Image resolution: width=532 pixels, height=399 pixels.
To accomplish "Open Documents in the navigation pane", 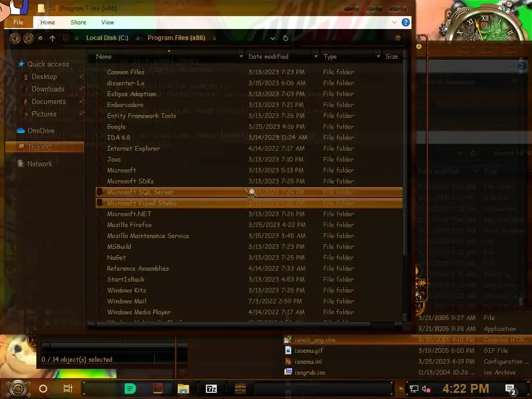I will pos(48,102).
